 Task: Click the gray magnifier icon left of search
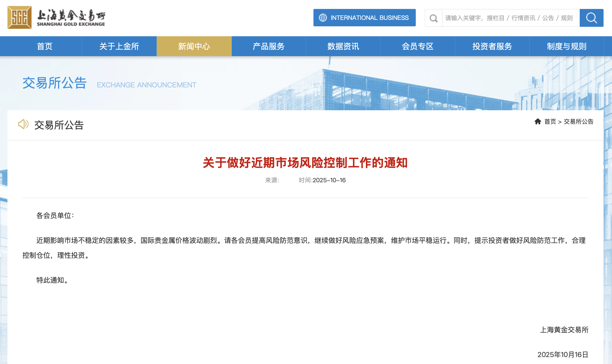point(433,18)
